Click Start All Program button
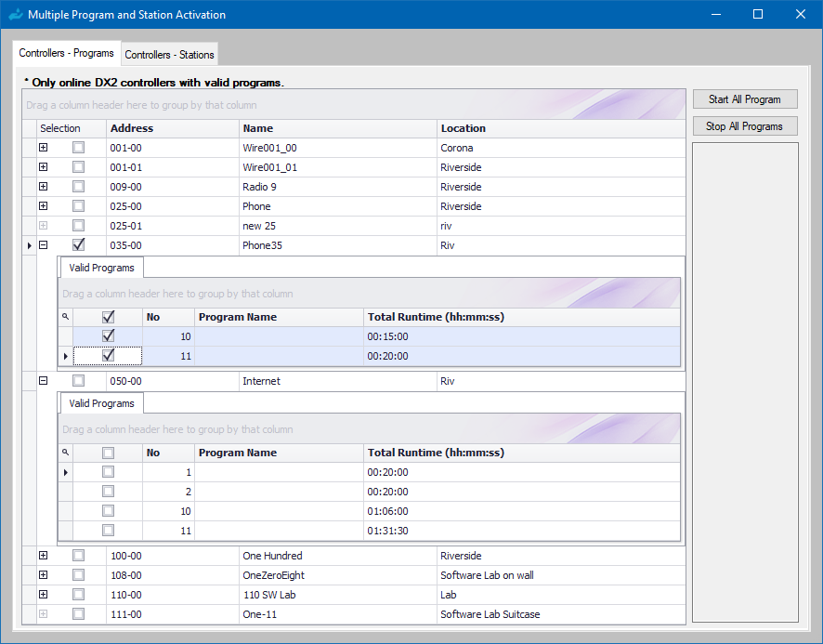This screenshot has height=644, width=823. click(745, 99)
